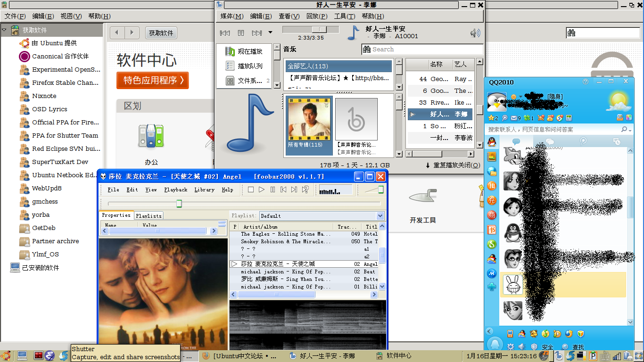Open 办公 office category icon
Viewport: 644px width, 362px height.
click(151, 136)
